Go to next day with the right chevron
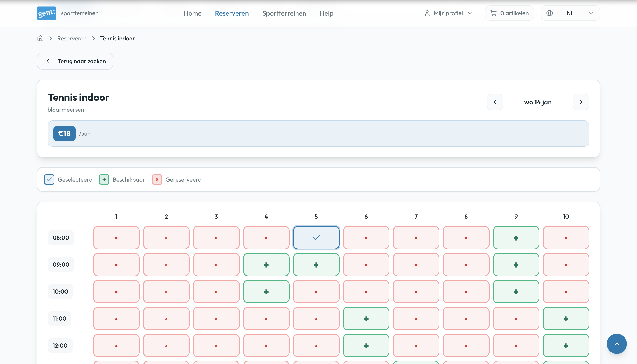This screenshot has width=637, height=364. pyautogui.click(x=581, y=102)
